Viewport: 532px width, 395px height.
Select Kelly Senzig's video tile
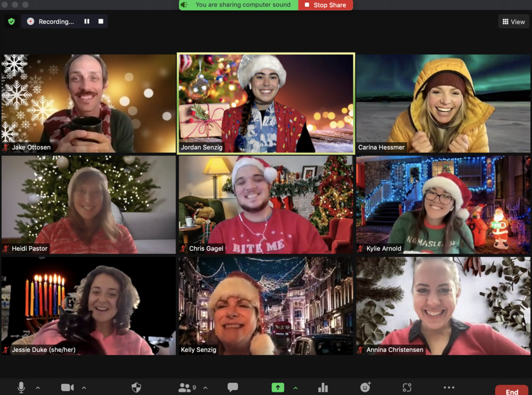click(x=266, y=306)
